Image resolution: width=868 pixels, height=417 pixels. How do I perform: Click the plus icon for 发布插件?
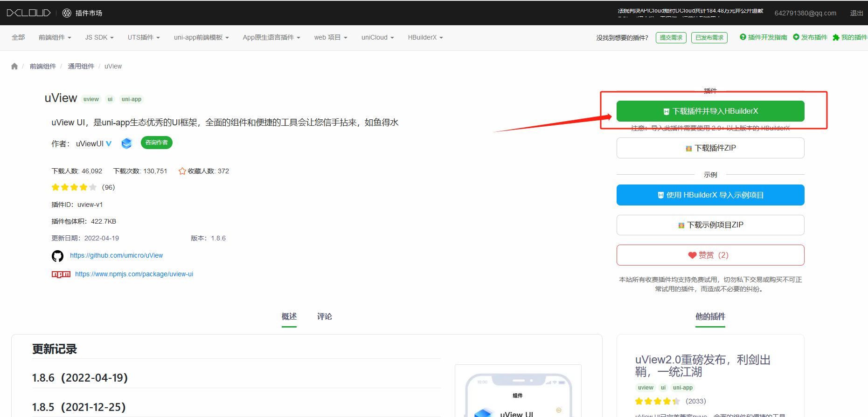(x=796, y=37)
